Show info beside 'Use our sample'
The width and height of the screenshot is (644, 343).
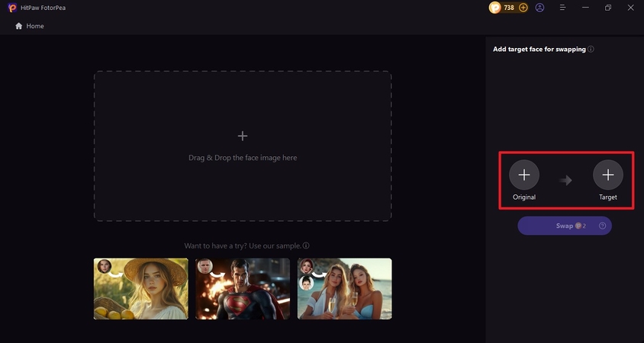[x=306, y=245]
